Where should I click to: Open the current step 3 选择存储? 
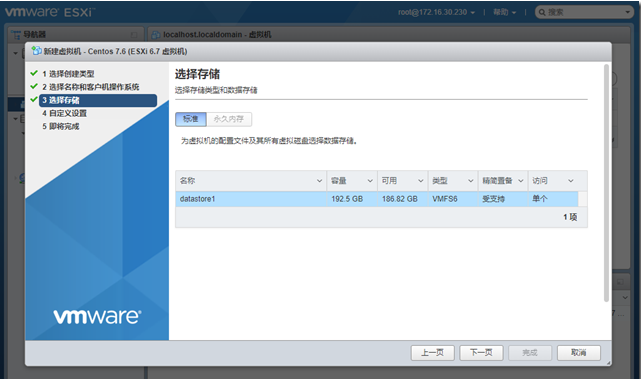pyautogui.click(x=98, y=100)
